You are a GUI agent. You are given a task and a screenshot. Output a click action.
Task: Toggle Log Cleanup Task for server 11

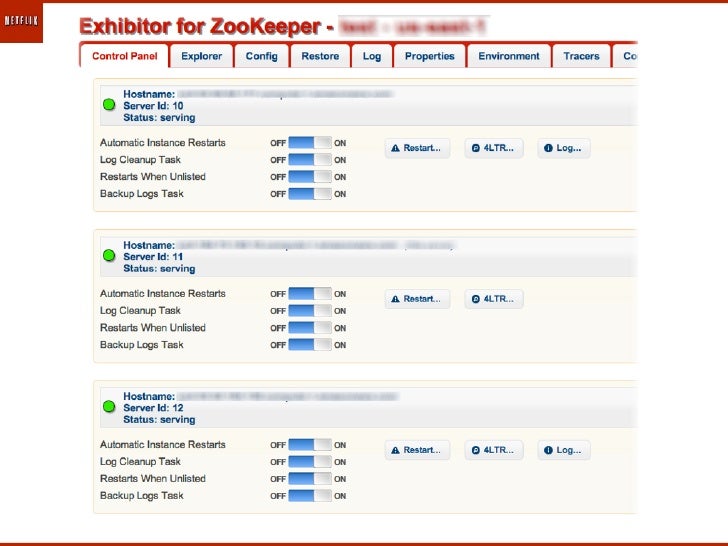(x=310, y=311)
